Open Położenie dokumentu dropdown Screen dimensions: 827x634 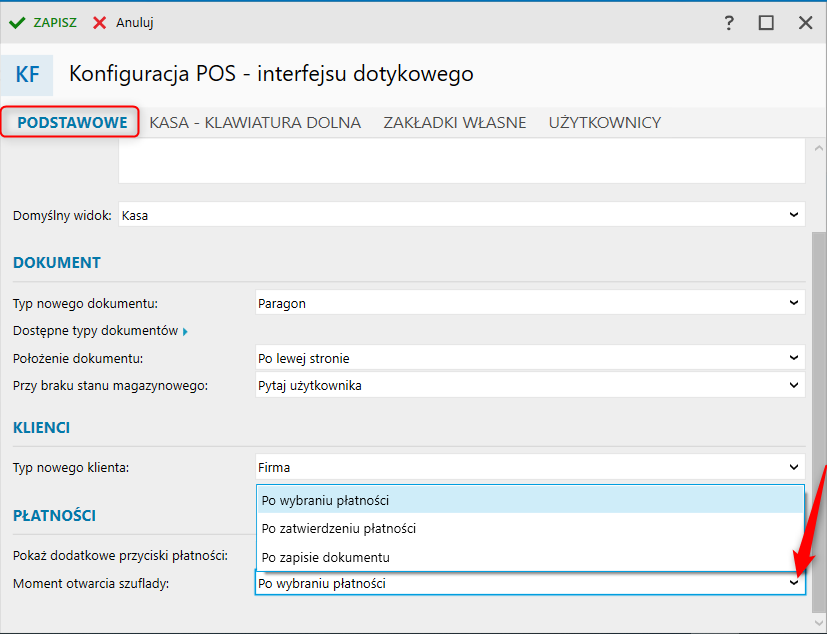(794, 357)
